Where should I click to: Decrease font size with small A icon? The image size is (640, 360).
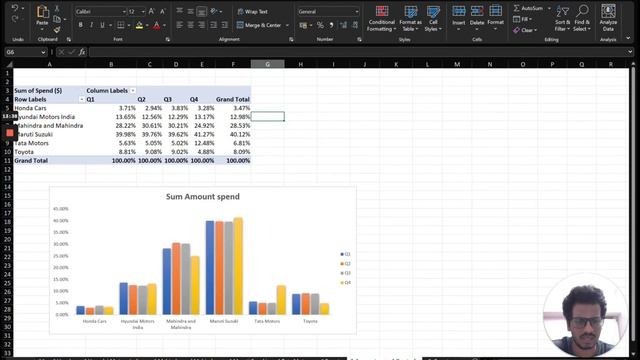pyautogui.click(x=162, y=12)
